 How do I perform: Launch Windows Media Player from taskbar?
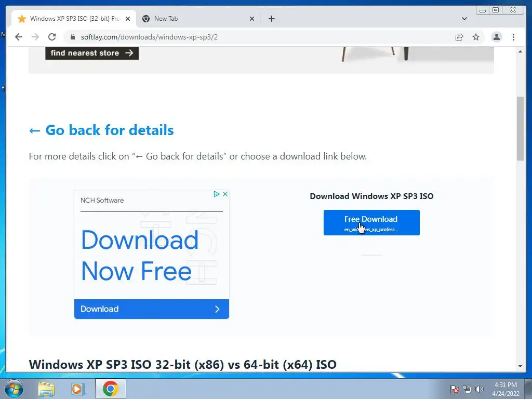click(77, 389)
